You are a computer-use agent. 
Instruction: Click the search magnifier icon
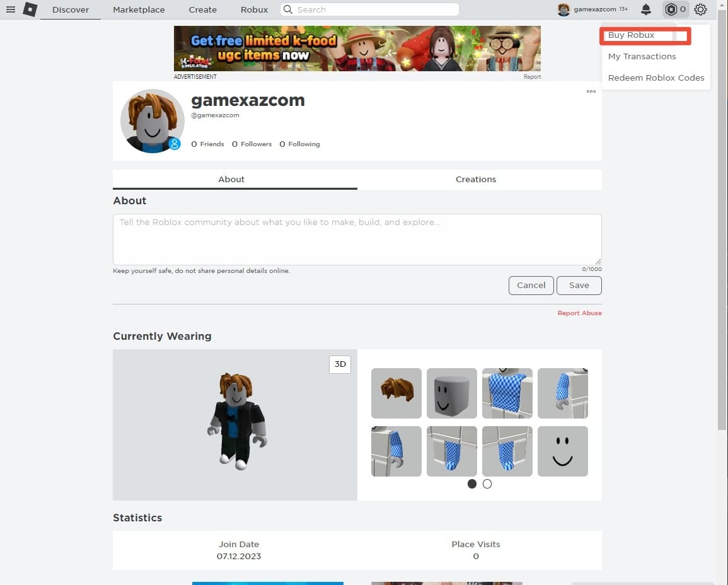pyautogui.click(x=288, y=9)
